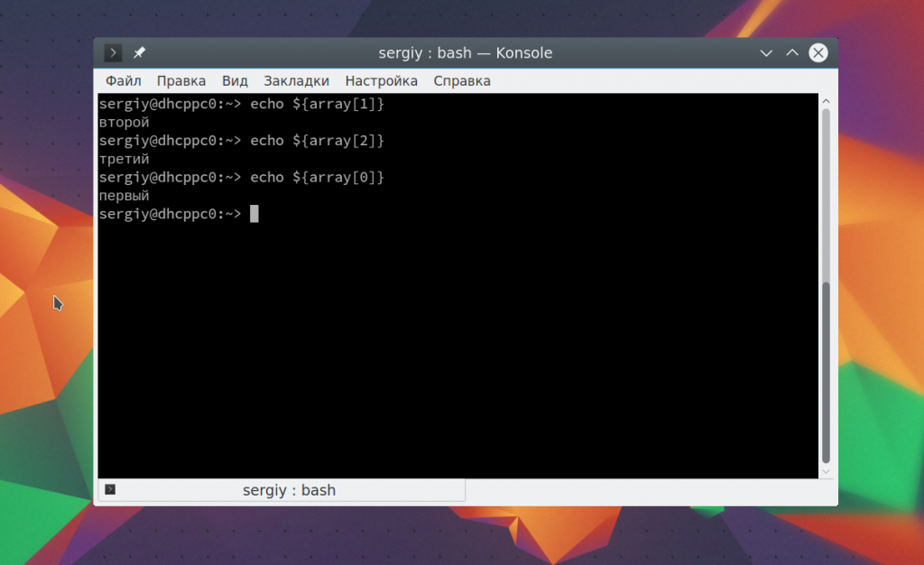This screenshot has width=924, height=565.
Task: Close Konsole with the X button
Action: tap(818, 53)
